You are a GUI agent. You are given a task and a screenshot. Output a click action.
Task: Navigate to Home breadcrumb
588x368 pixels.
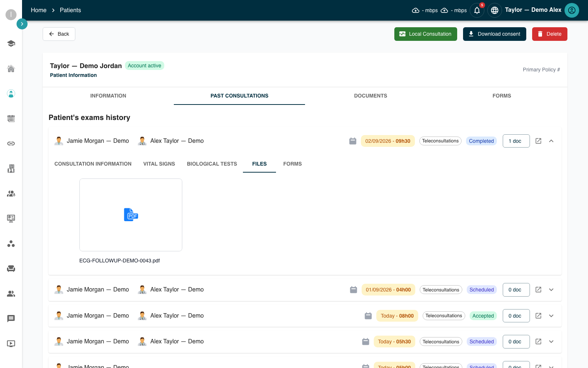coord(39,10)
